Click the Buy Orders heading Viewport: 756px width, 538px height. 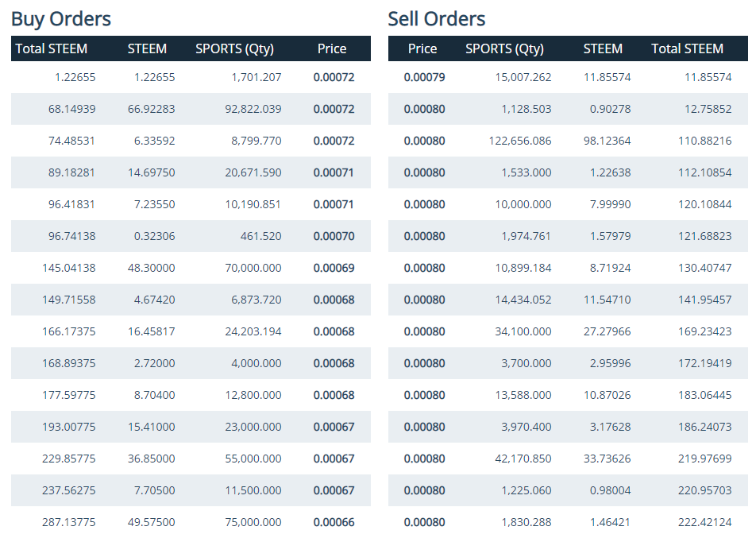(x=61, y=19)
